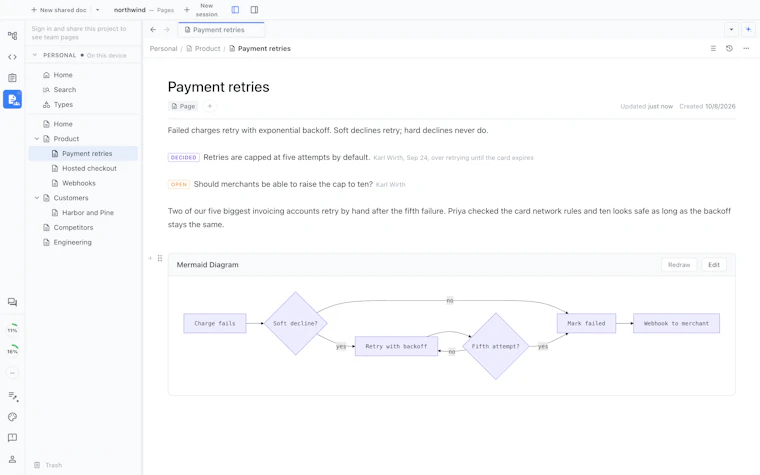Collapse the Product tree folder
The width and height of the screenshot is (760, 475).
(37, 139)
